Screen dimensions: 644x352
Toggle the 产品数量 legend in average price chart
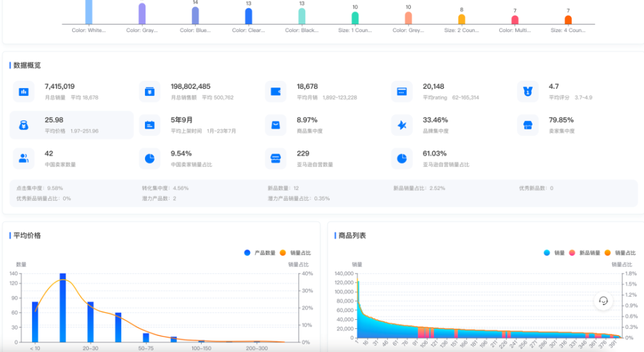click(260, 253)
